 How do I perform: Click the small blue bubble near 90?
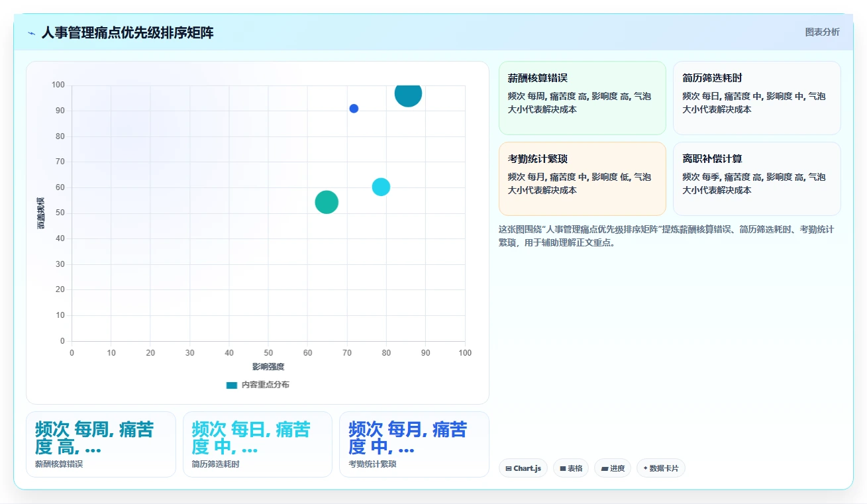click(x=354, y=109)
